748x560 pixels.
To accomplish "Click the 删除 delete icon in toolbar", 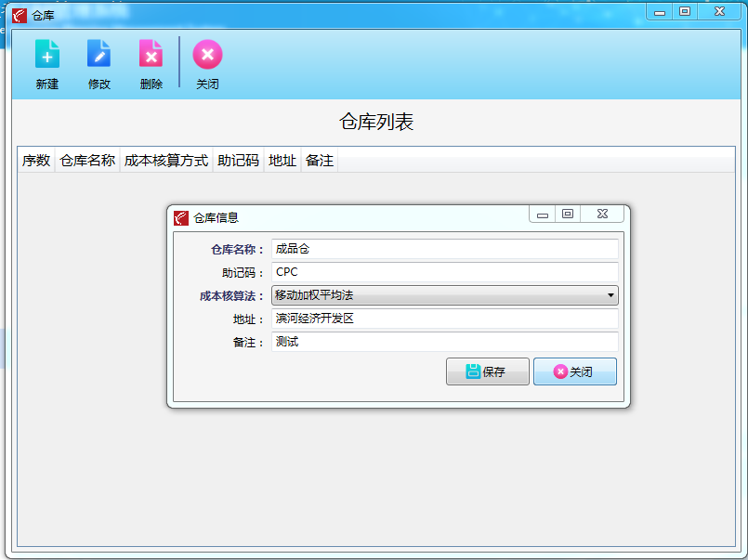I will pos(151,54).
